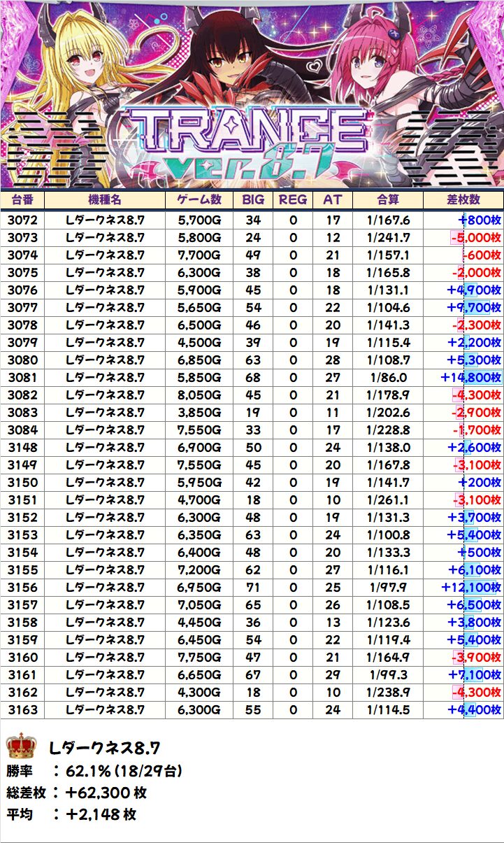Select the 合算 column header
This screenshot has height=843, width=504.
[x=387, y=199]
